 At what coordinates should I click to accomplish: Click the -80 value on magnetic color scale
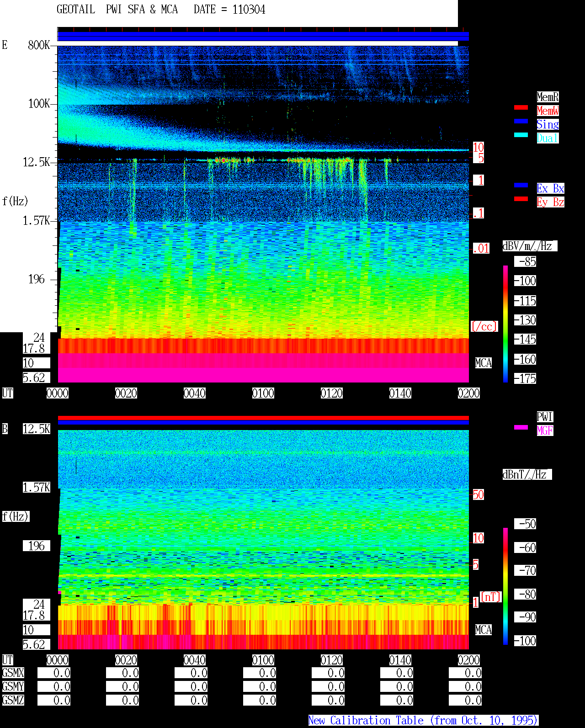(525, 594)
